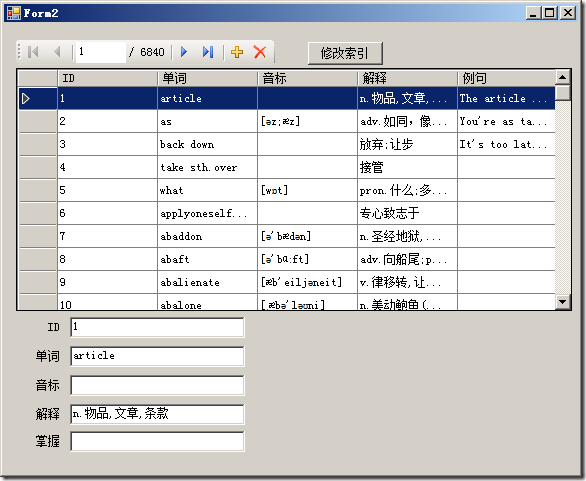Maximize the Form2 window
Image resolution: width=586 pixels, height=481 pixels.
550,13
